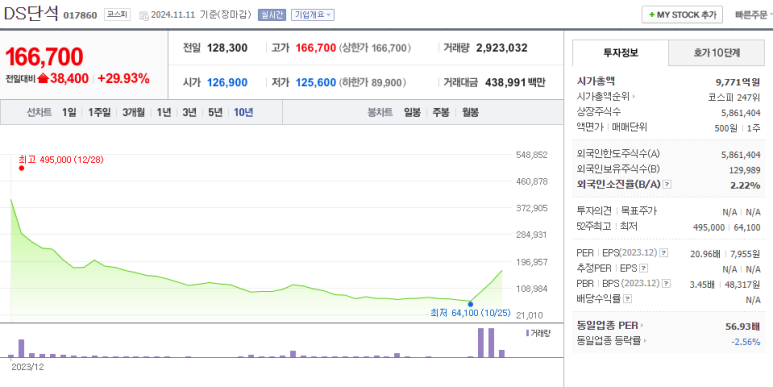This screenshot has height=387, width=773.
Task: Select the 1일 line chart period
Action: [69, 112]
